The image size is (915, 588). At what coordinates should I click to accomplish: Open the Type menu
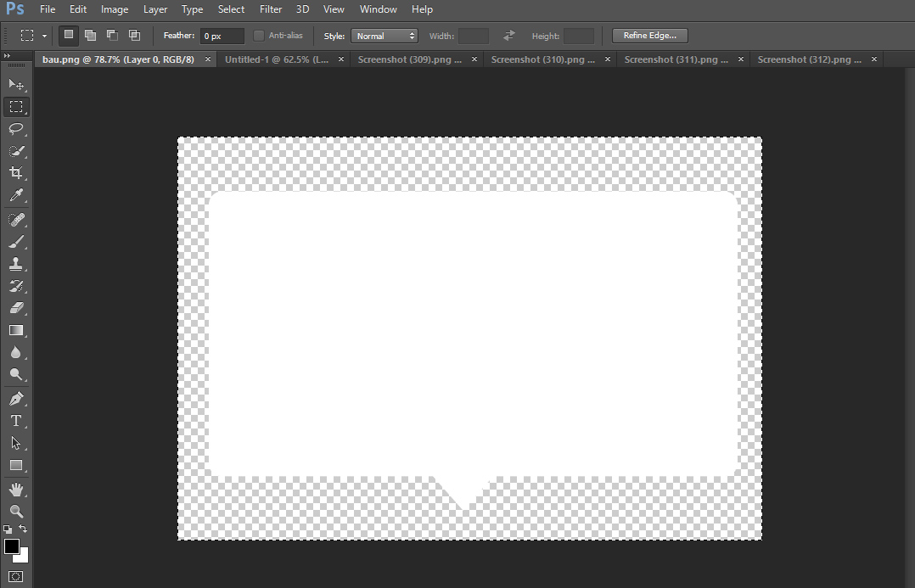click(x=192, y=9)
